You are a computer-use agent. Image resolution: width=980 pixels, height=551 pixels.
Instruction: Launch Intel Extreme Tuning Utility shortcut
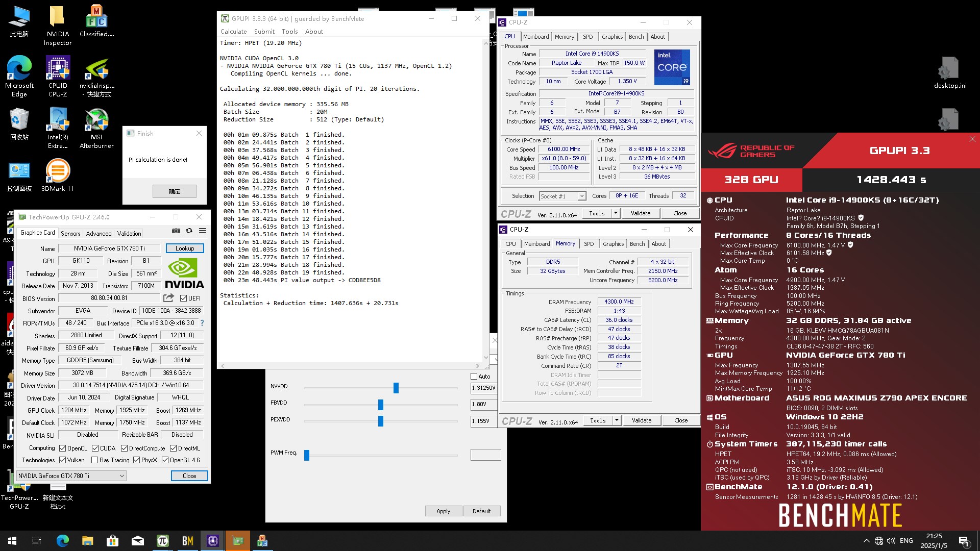(58, 128)
